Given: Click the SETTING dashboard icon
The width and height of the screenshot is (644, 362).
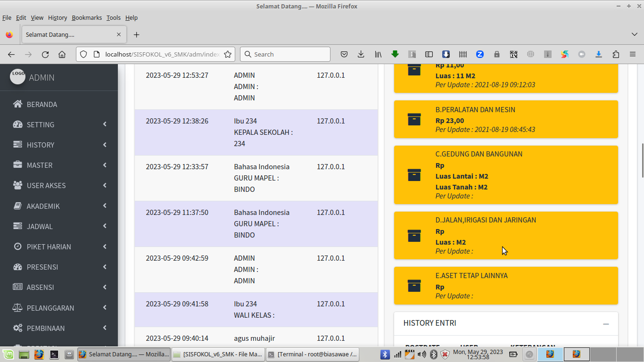Looking at the screenshot, I should click(18, 124).
